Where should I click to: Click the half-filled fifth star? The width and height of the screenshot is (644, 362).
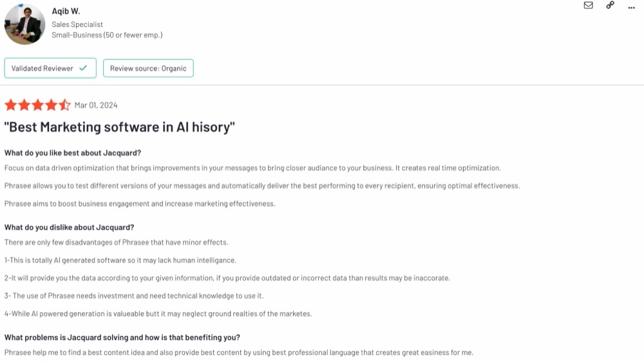click(64, 105)
